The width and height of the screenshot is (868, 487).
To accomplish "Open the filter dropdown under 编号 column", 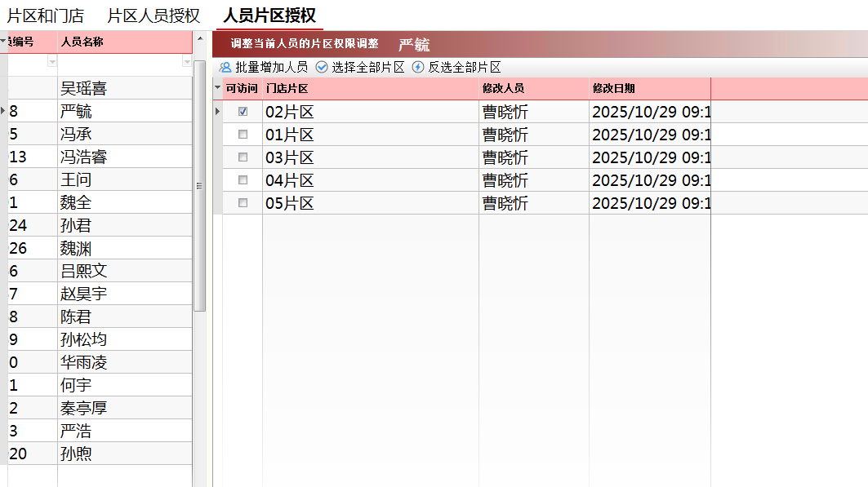I will [x=52, y=61].
